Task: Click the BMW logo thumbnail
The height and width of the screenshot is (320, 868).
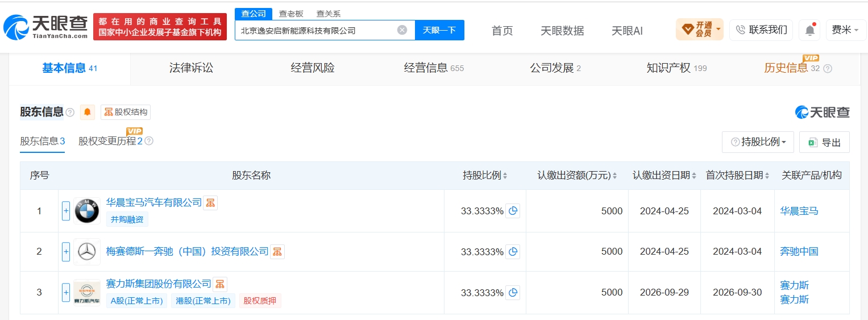Action: coord(87,211)
